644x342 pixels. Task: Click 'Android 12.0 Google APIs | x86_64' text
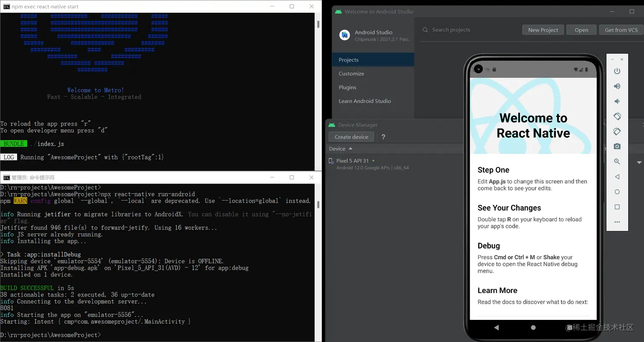[x=372, y=168]
